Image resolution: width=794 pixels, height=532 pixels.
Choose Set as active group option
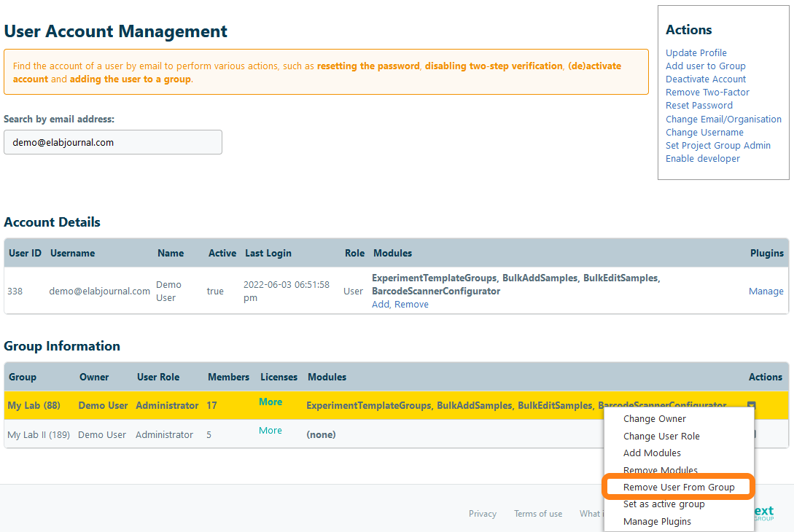pos(663,504)
